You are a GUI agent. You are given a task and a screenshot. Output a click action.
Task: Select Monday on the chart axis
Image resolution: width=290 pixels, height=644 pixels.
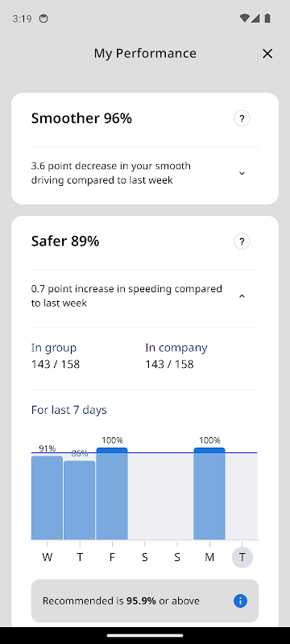[x=209, y=557]
